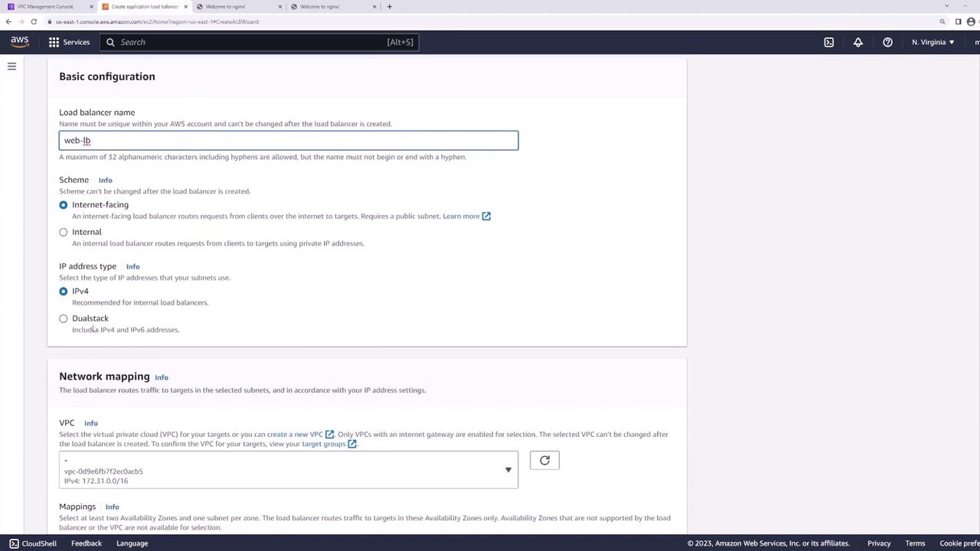Viewport: 980px width, 551px height.
Task: Toggle the browser side panel
Action: [x=958, y=21]
